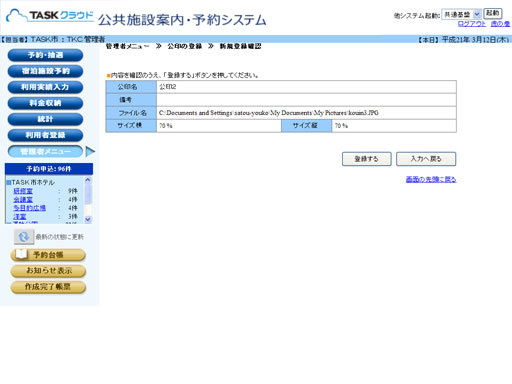Click the 予約申込:96件 header
This screenshot has width=512, height=384.
pos(49,169)
